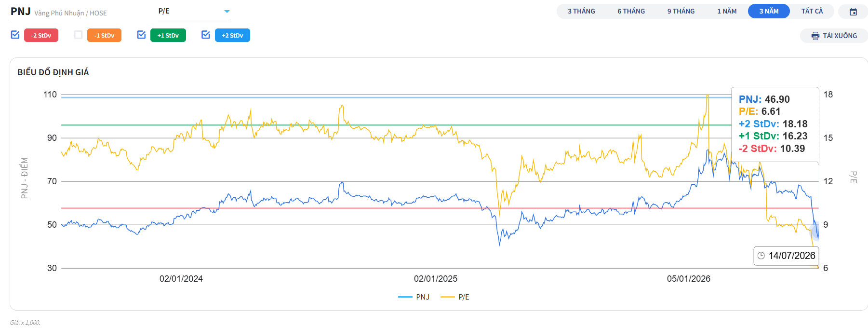The width and height of the screenshot is (868, 328).
Task: Open the calendar date picker icon
Action: click(x=853, y=12)
